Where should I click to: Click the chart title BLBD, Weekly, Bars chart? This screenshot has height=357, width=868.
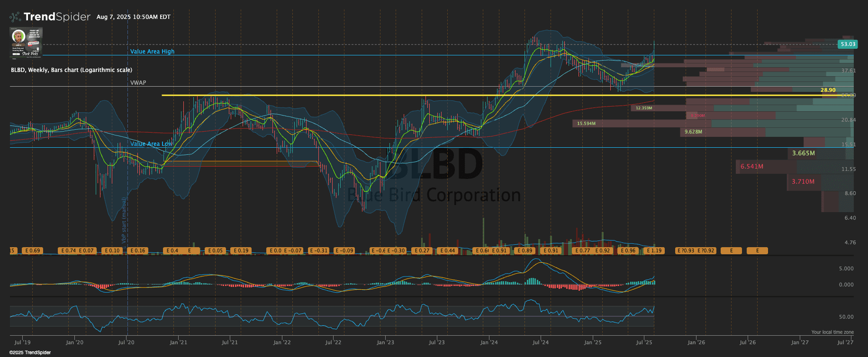coord(72,70)
